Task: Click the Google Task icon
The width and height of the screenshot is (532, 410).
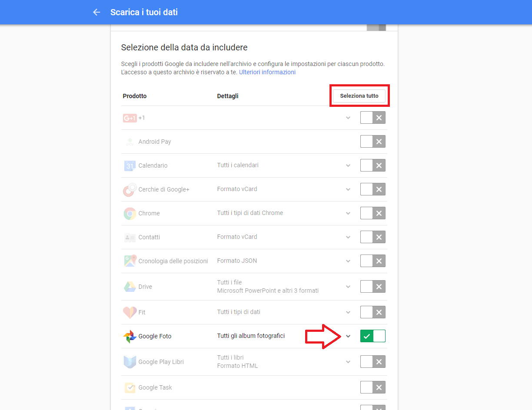Action: pyautogui.click(x=130, y=387)
